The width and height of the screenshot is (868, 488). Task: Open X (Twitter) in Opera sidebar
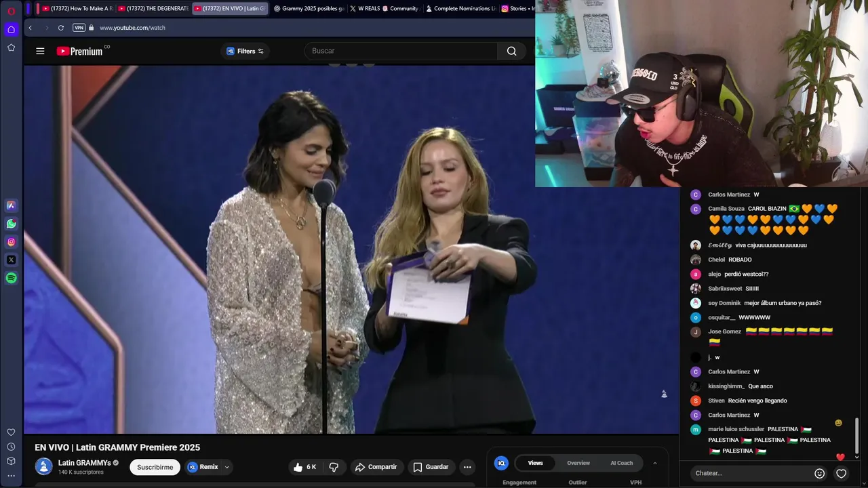pos(11,260)
